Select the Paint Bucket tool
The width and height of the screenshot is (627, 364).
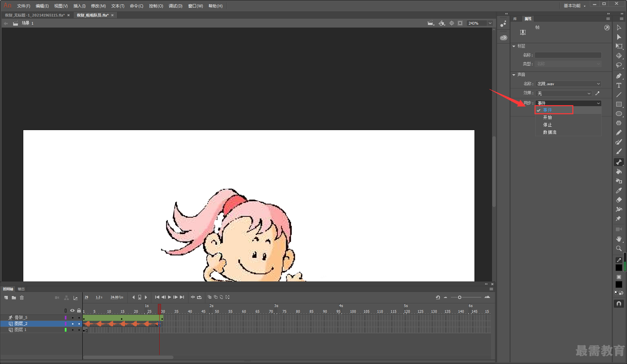(619, 172)
